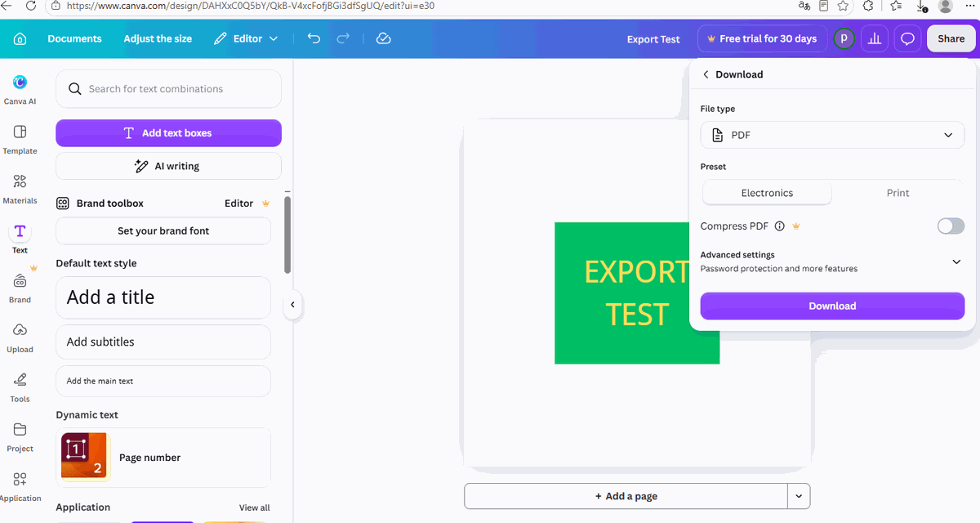Collapse the side panel with arrow handle
Image resolution: width=980 pixels, height=523 pixels.
(x=292, y=305)
